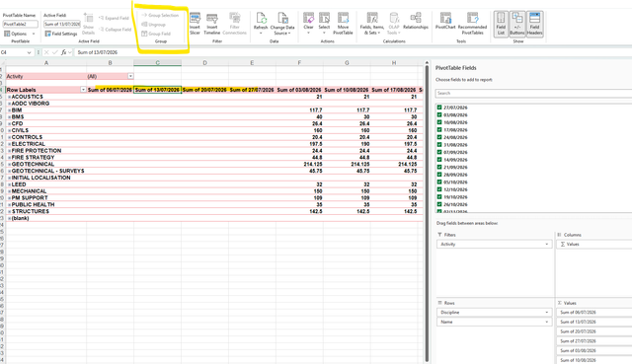Open Change Data Source
The width and height of the screenshot is (632, 364).
point(282,24)
